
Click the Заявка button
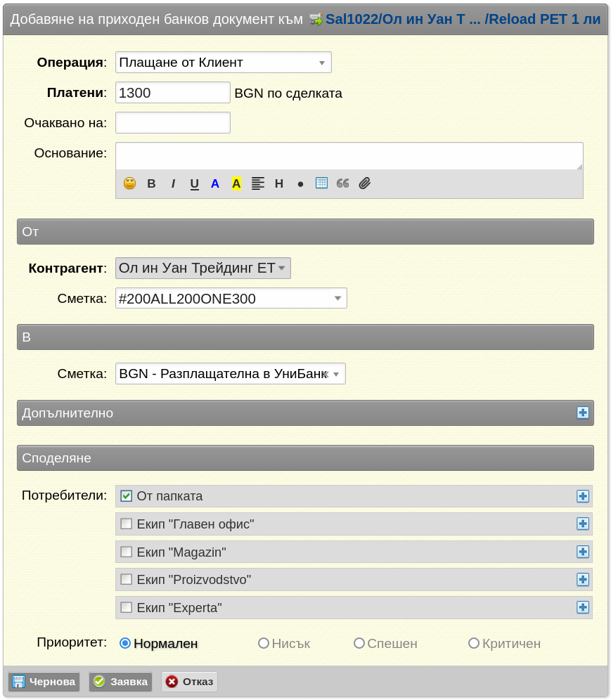(x=120, y=682)
